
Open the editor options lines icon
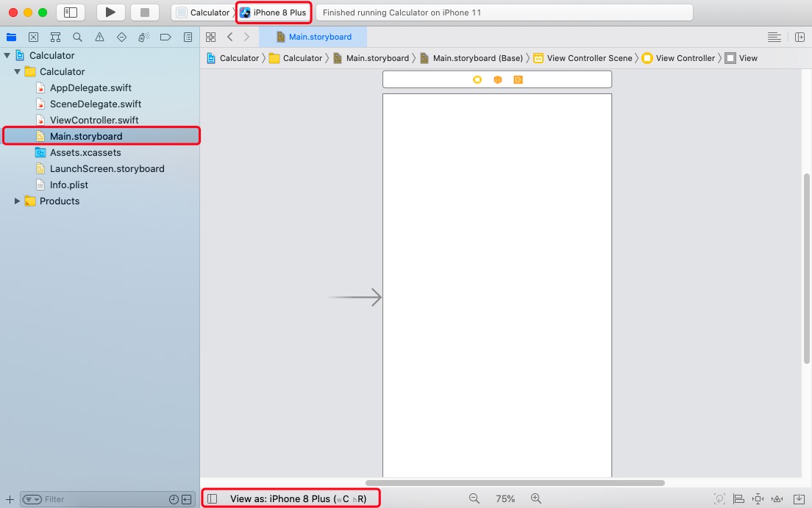coord(774,37)
